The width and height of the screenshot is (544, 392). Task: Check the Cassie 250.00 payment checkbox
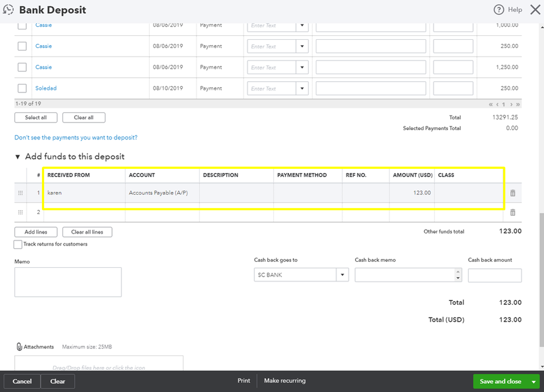click(22, 46)
